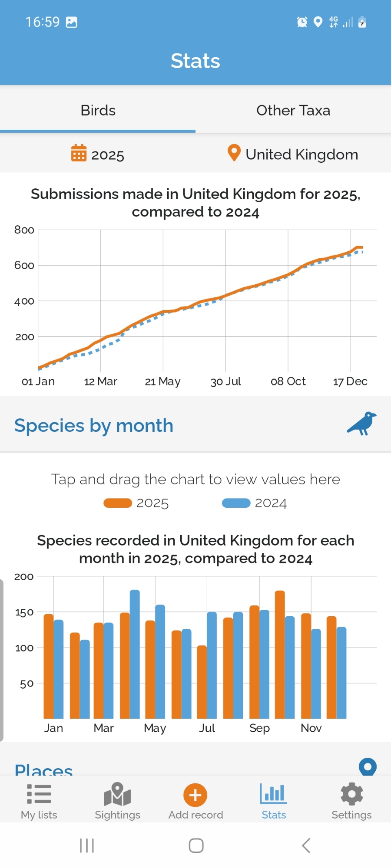Open the Sightings map icon
Viewport: 391px width, 868px height.
coord(117,794)
